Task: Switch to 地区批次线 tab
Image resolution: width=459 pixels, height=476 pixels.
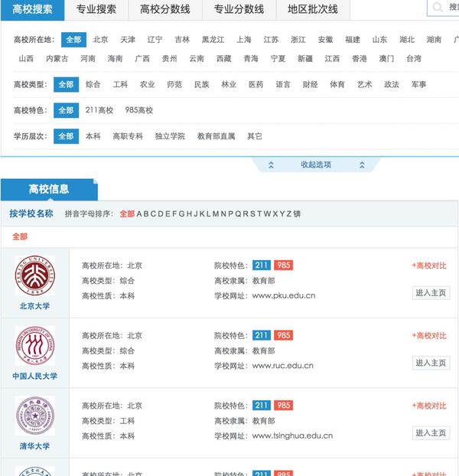Action: 313,10
